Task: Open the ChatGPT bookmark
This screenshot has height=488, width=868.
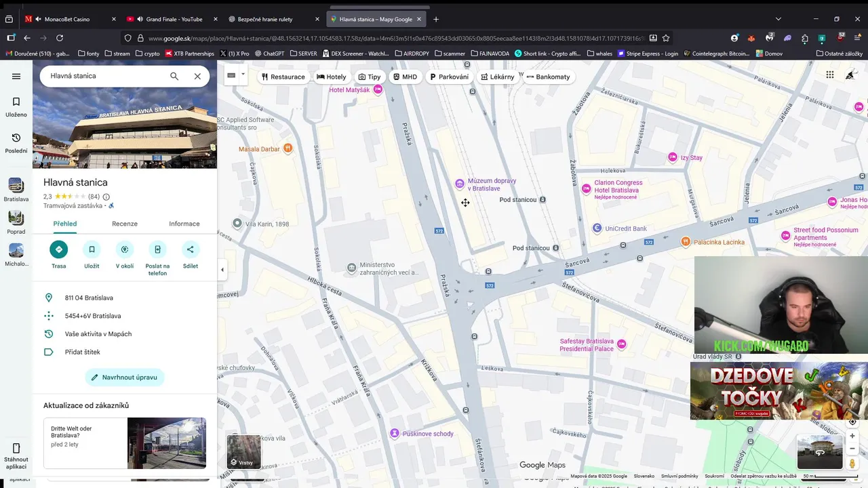Action: [x=269, y=54]
